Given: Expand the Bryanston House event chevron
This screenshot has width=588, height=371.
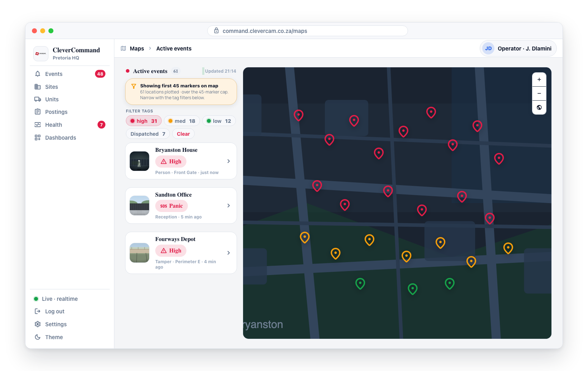Looking at the screenshot, I should (x=229, y=161).
